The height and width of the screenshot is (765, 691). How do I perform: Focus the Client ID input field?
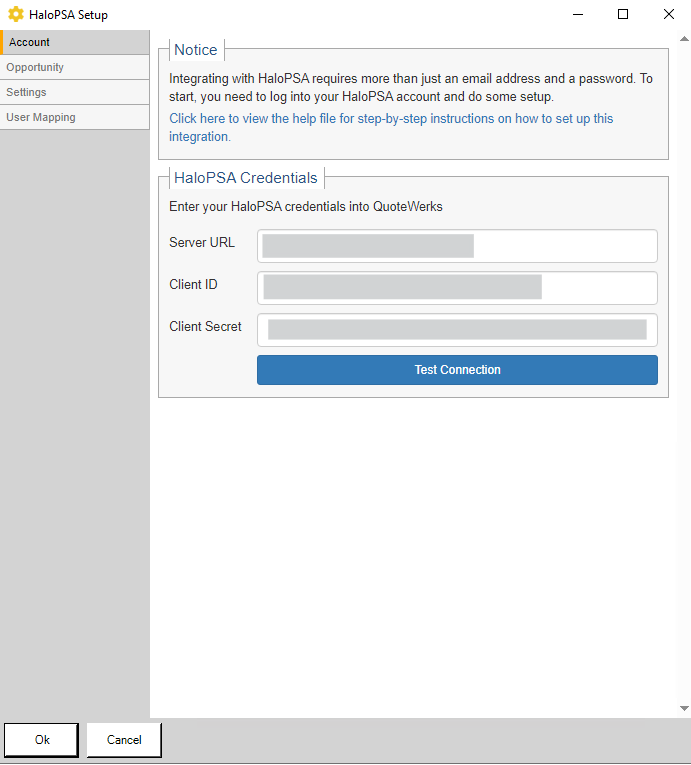pyautogui.click(x=457, y=288)
